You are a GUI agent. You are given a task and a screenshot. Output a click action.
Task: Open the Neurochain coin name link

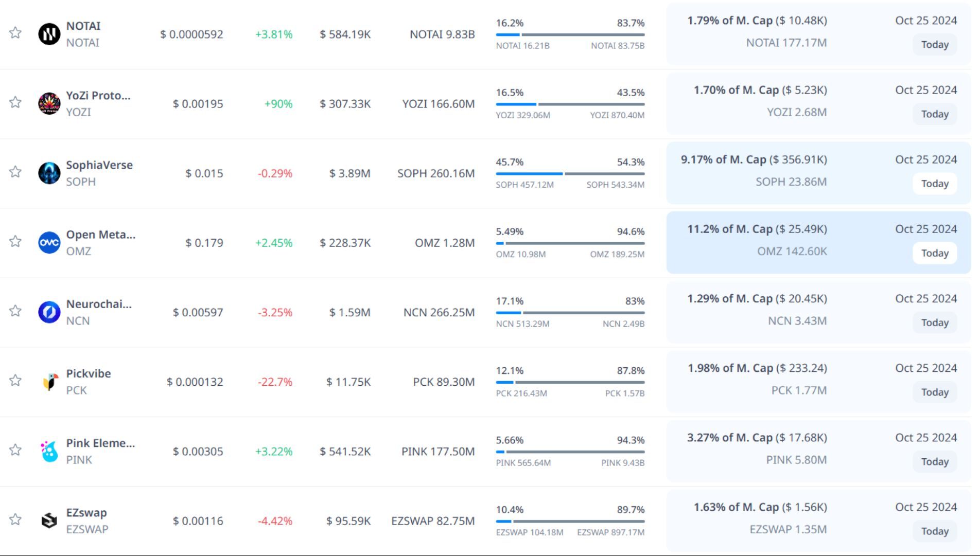click(x=99, y=304)
